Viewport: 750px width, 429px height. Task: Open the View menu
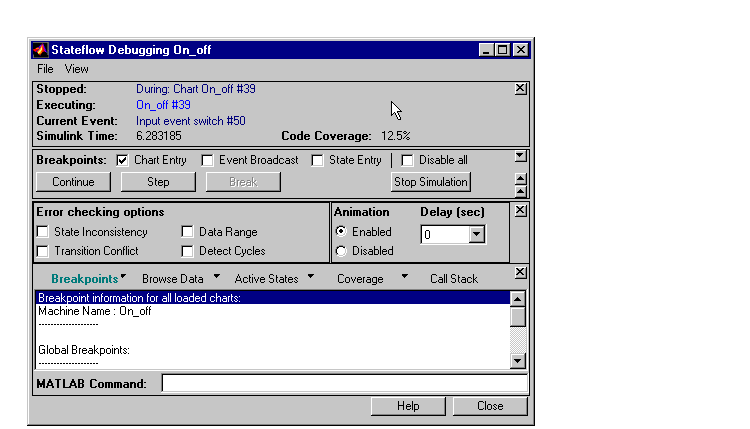point(77,69)
